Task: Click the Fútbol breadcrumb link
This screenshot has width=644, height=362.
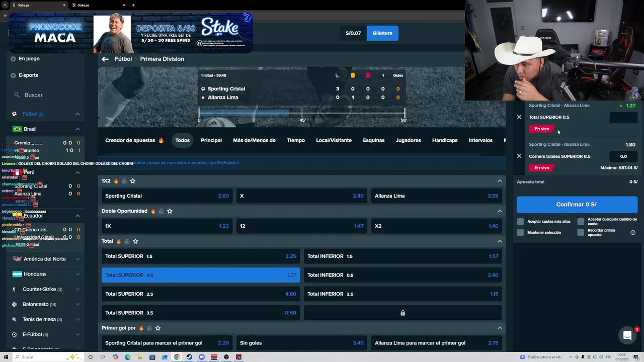Action: click(123, 59)
